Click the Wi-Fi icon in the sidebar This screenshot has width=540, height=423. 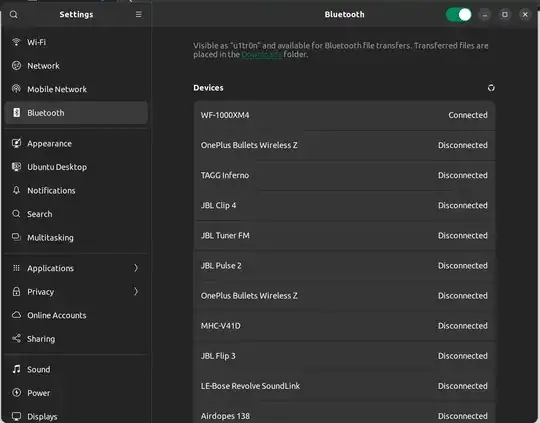16,42
